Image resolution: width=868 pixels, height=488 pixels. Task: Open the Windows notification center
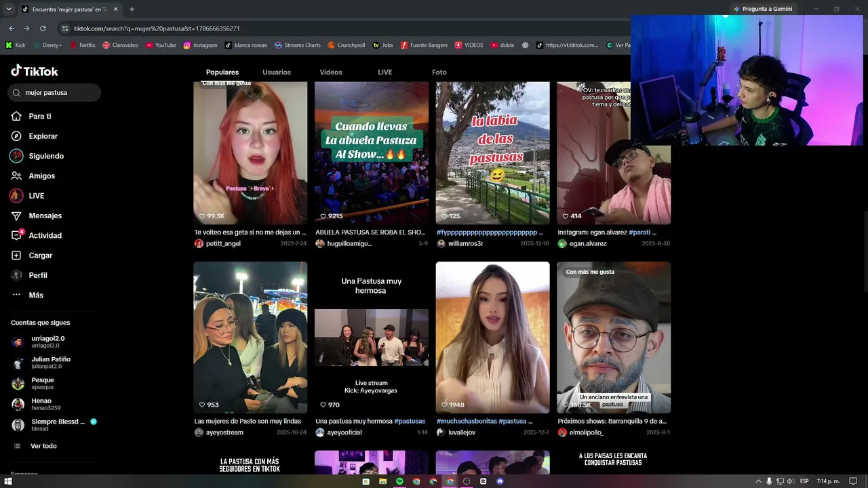pyautogui.click(x=853, y=481)
